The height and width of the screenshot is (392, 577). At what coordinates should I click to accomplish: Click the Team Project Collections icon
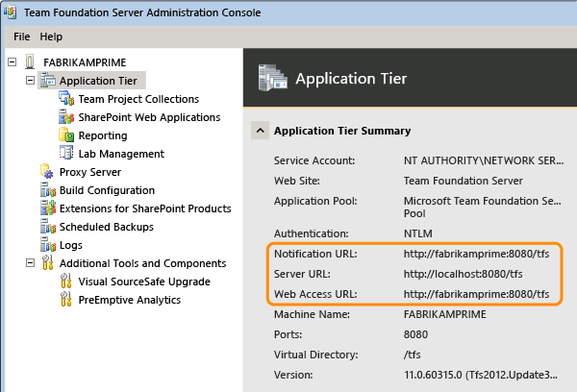coord(66,99)
